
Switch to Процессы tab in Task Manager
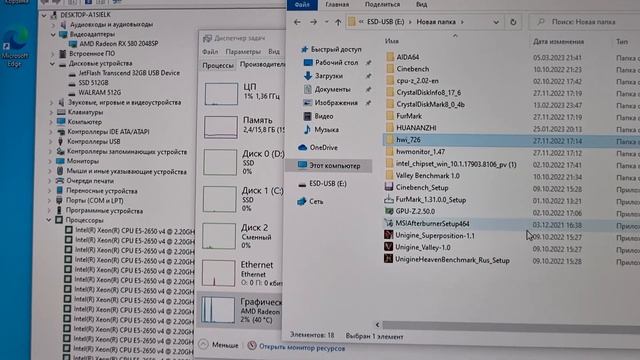pos(218,66)
